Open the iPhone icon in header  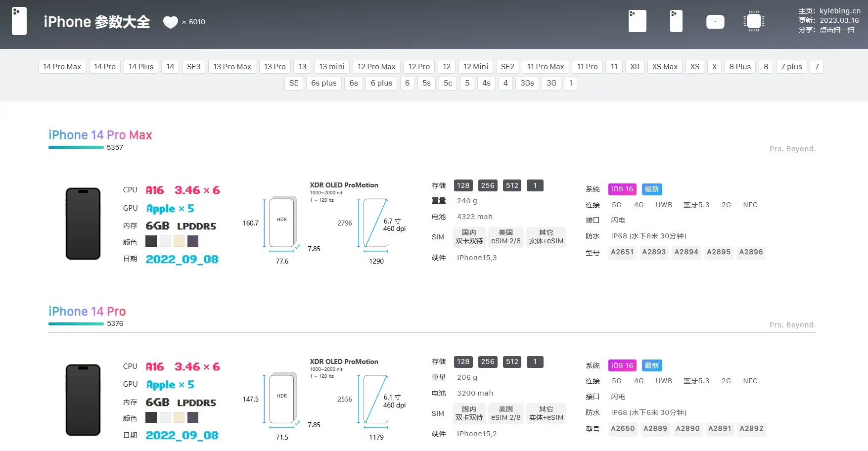click(x=676, y=21)
